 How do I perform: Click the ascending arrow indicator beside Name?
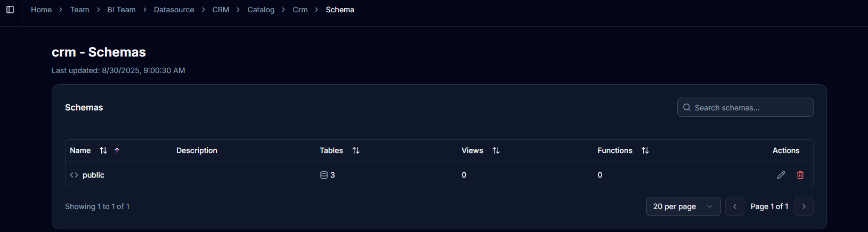point(117,150)
